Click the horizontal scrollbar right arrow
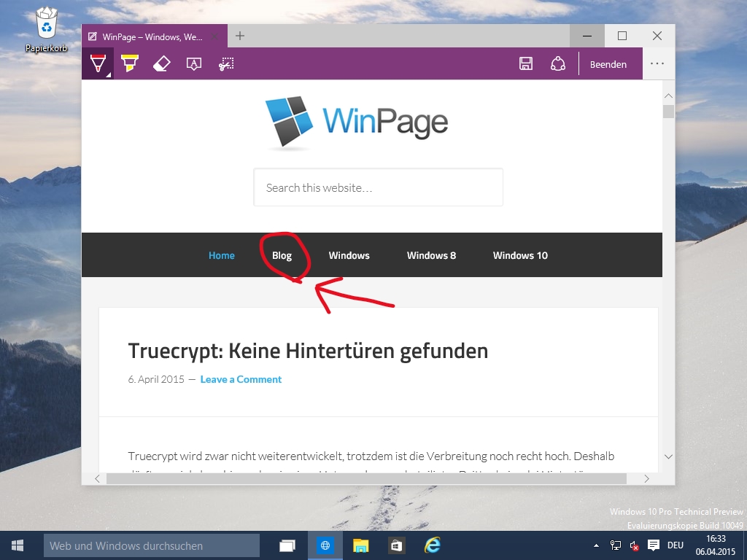Viewport: 747px width, 560px height. (x=646, y=478)
